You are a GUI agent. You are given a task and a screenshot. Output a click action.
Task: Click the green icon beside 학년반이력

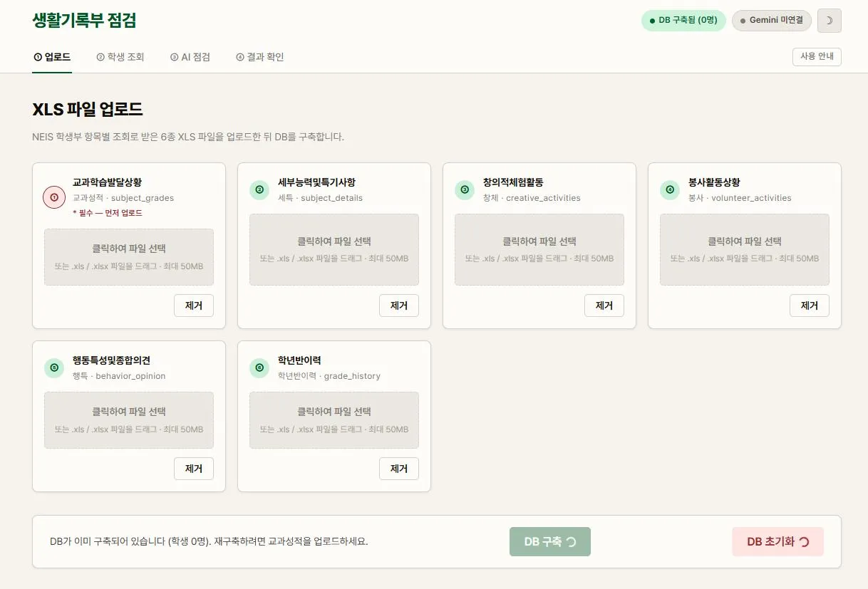[x=259, y=368]
